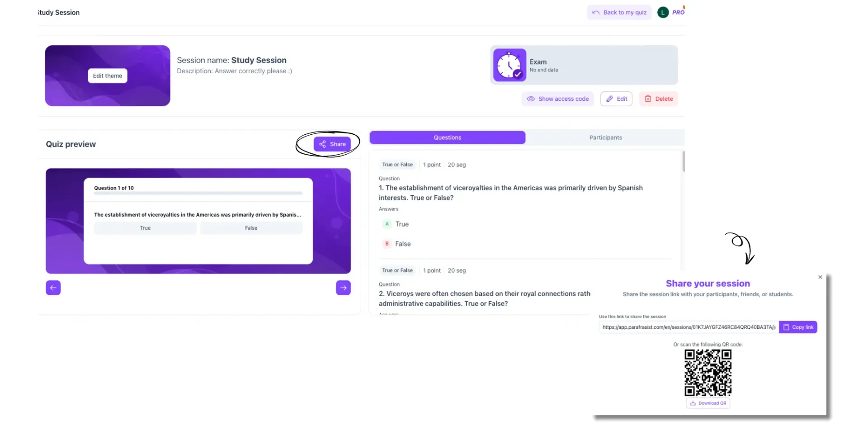The image size is (868, 430).
Task: Show the session access code
Action: 558,99
